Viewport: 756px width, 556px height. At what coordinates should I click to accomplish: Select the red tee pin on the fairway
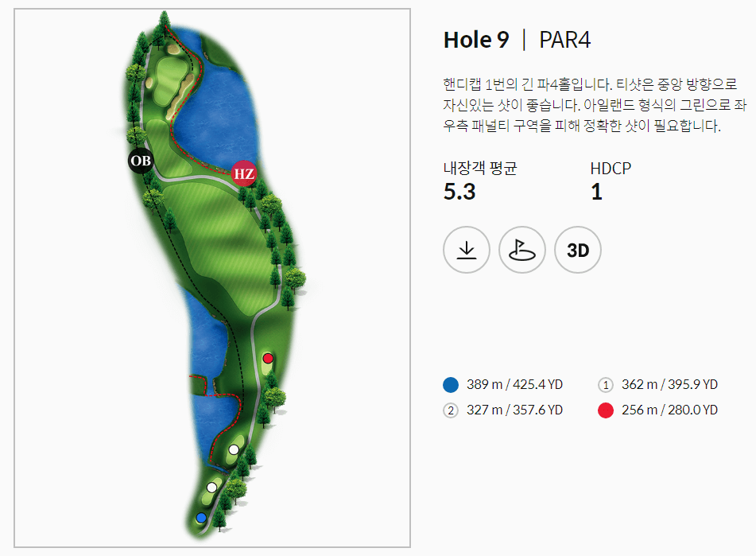[268, 360]
